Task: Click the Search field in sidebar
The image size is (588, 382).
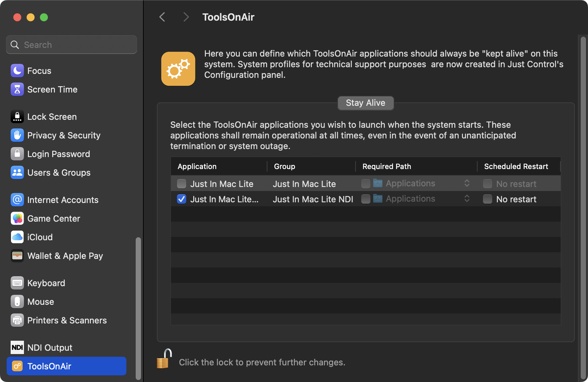Action: [x=72, y=45]
